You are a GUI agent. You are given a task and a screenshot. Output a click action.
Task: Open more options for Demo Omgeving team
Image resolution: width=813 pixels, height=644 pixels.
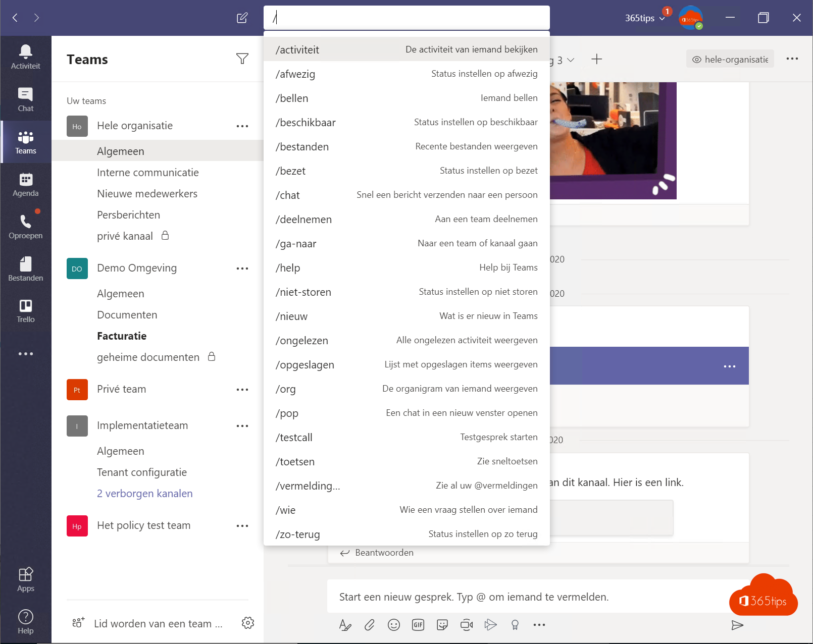pyautogui.click(x=242, y=269)
